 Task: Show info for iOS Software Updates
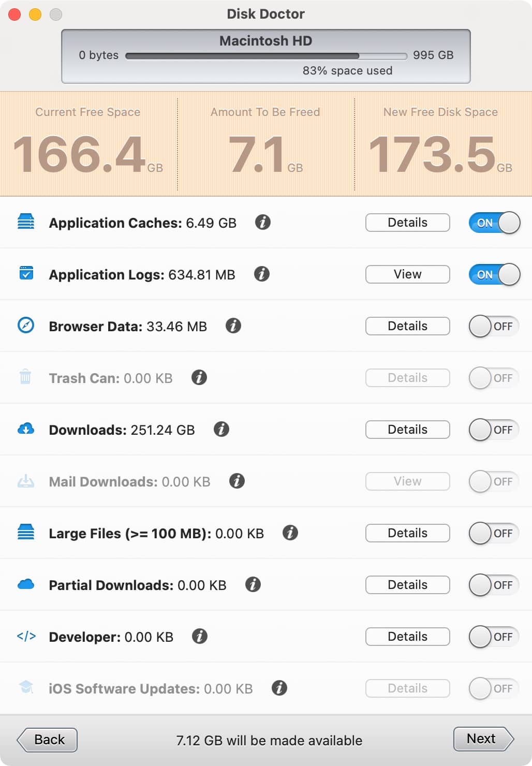[x=279, y=688]
